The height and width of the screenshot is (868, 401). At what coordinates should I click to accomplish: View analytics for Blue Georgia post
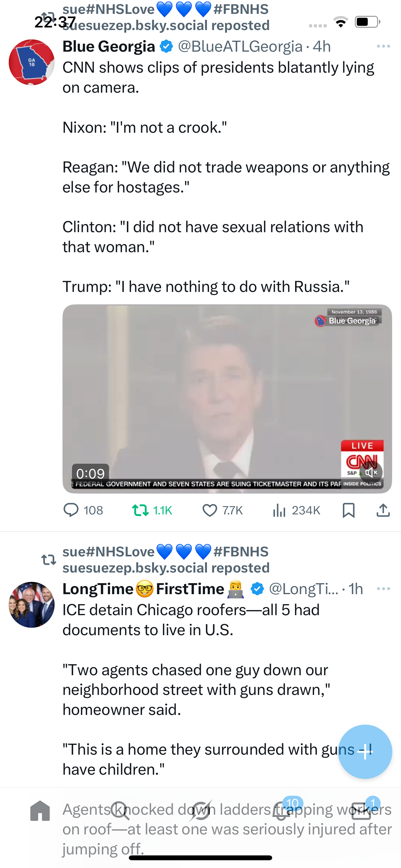coord(279,510)
